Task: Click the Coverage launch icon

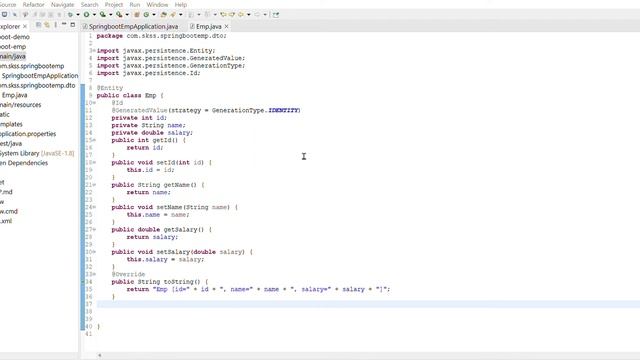Action: pyautogui.click(x=102, y=15)
